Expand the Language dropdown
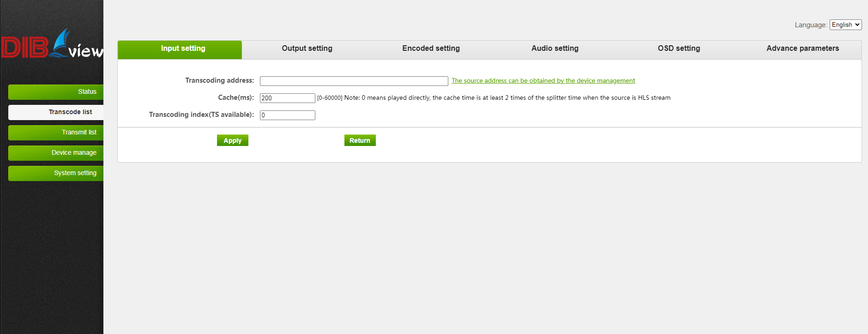Image resolution: width=868 pixels, height=334 pixels. [x=845, y=25]
